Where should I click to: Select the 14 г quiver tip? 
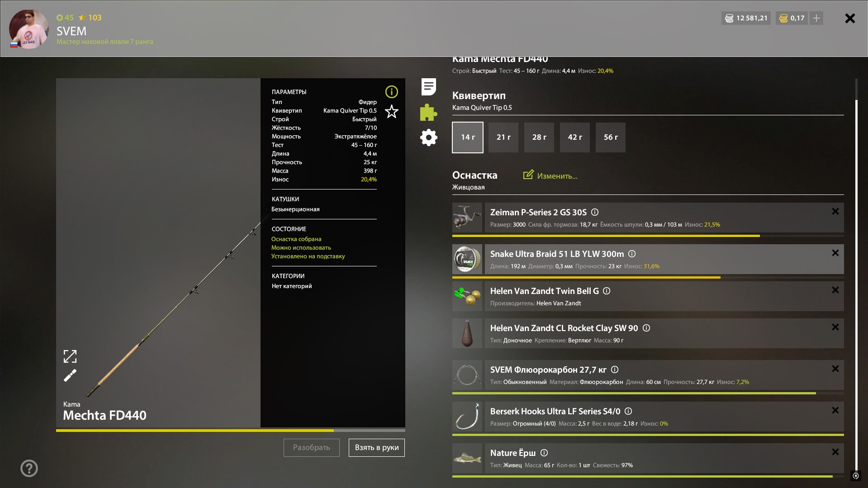468,137
